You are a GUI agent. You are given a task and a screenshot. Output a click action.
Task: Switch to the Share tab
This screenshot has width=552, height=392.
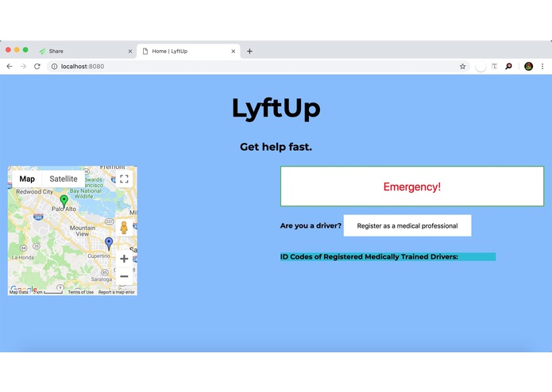(x=85, y=52)
